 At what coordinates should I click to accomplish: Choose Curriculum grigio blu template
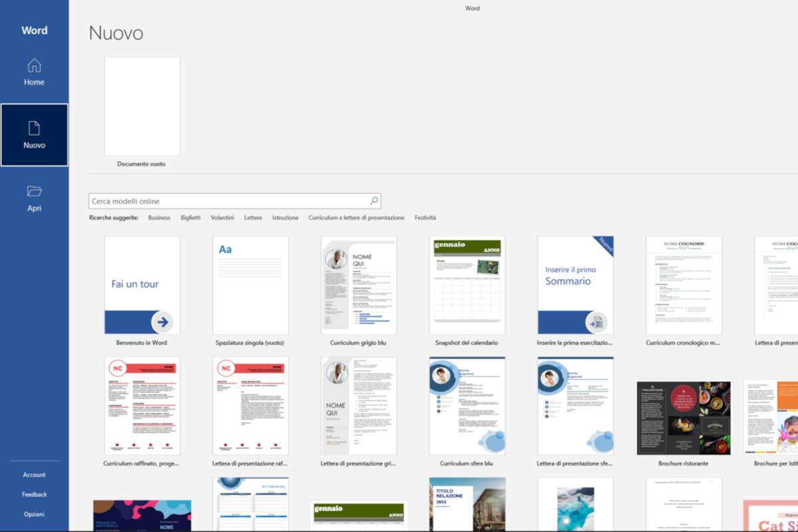point(359,285)
